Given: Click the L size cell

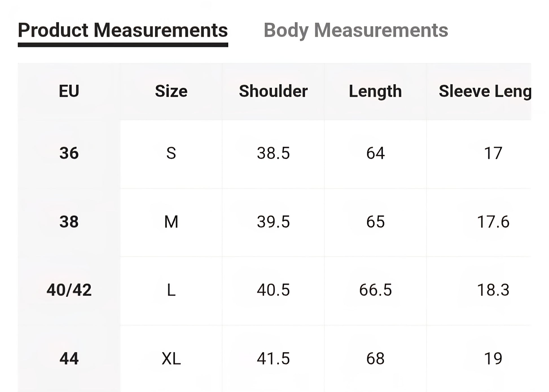Looking at the screenshot, I should (x=171, y=290).
